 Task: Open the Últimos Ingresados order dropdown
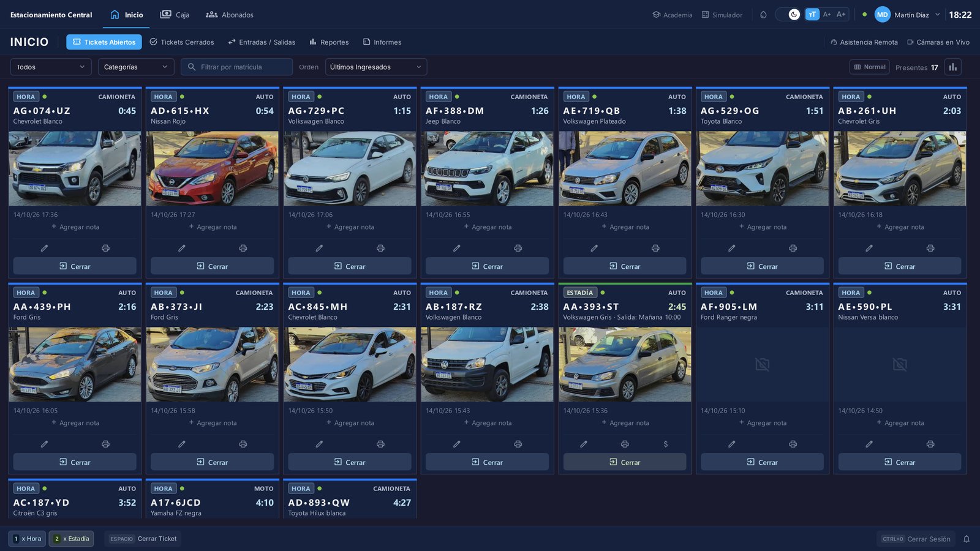(x=376, y=67)
